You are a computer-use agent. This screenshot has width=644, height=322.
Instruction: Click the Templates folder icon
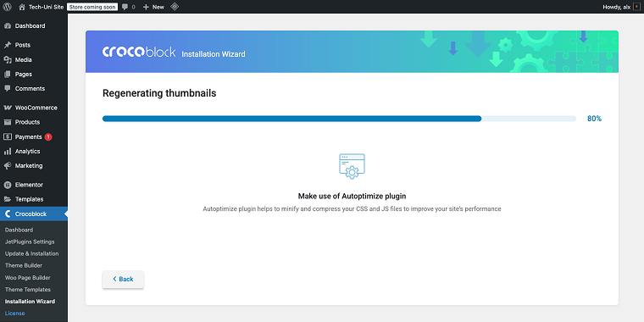(8, 199)
